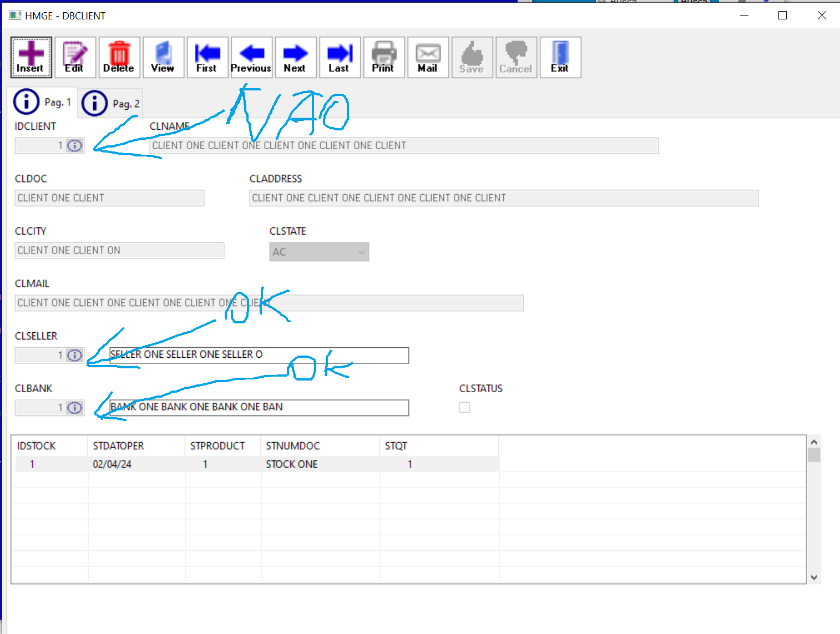Click the bank name field
This screenshot has height=634, width=840.
(x=259, y=408)
